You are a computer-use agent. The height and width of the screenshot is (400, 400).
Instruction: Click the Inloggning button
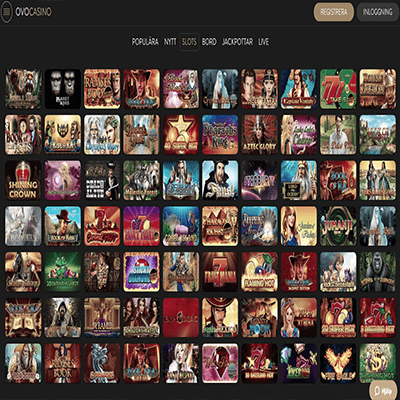coord(378,12)
